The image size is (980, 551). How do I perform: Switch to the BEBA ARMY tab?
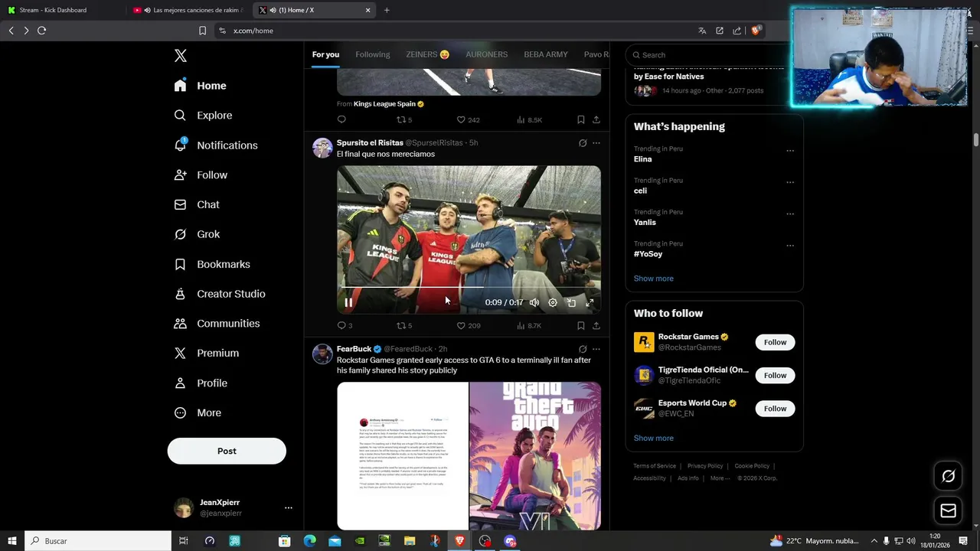546,54
